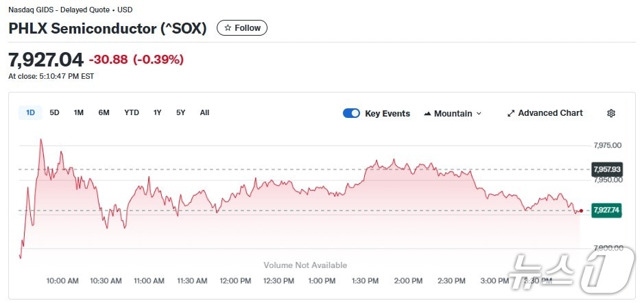644x303 pixels.
Task: Switch chart to 5Y range
Action: pos(180,112)
